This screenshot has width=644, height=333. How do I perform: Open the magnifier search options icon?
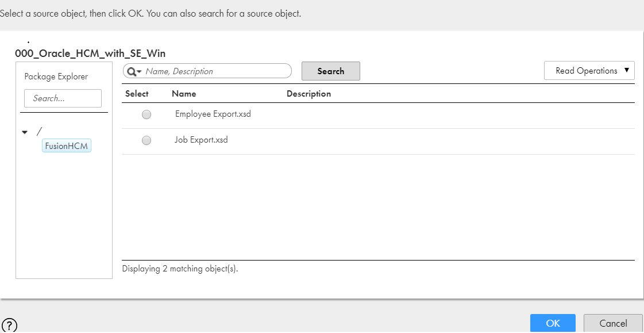[134, 71]
